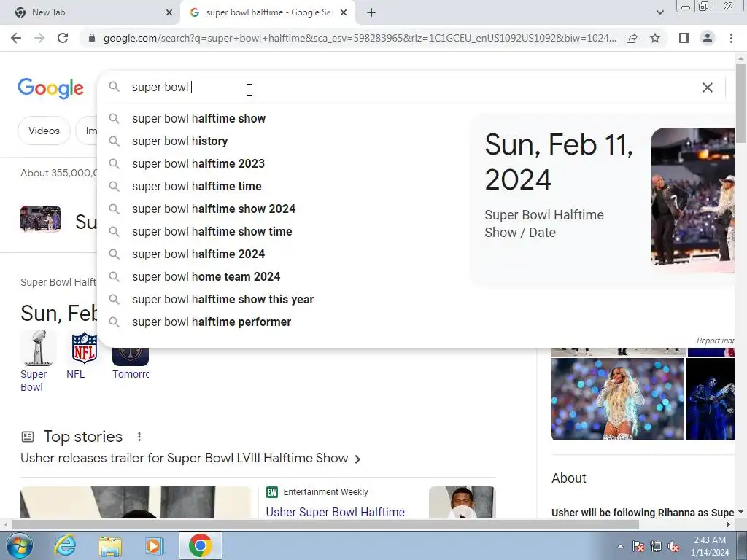Click Report inappropriate predictions link

click(715, 341)
